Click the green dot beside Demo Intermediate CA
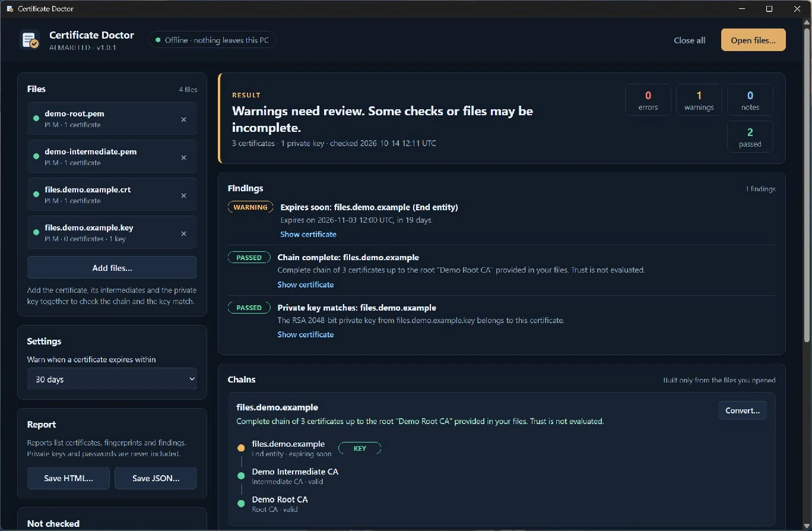Screen dimensions: 812x531 pos(241,476)
